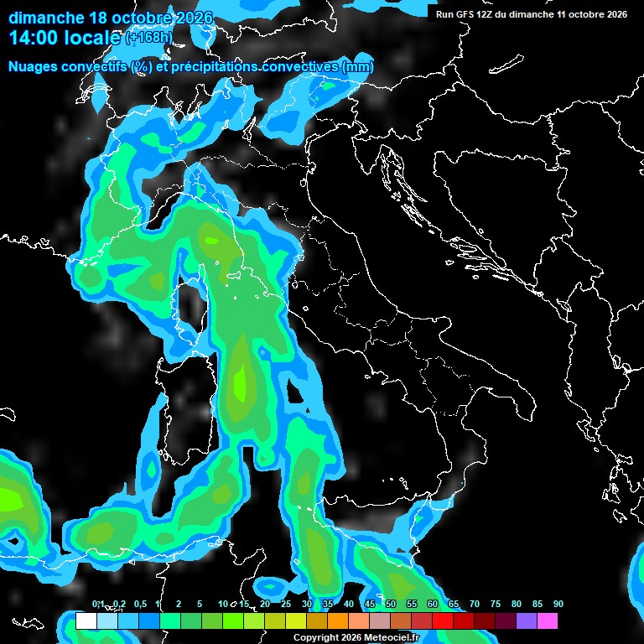
Task: Click the '(+168h)' forecast offset text
Action: (x=148, y=38)
